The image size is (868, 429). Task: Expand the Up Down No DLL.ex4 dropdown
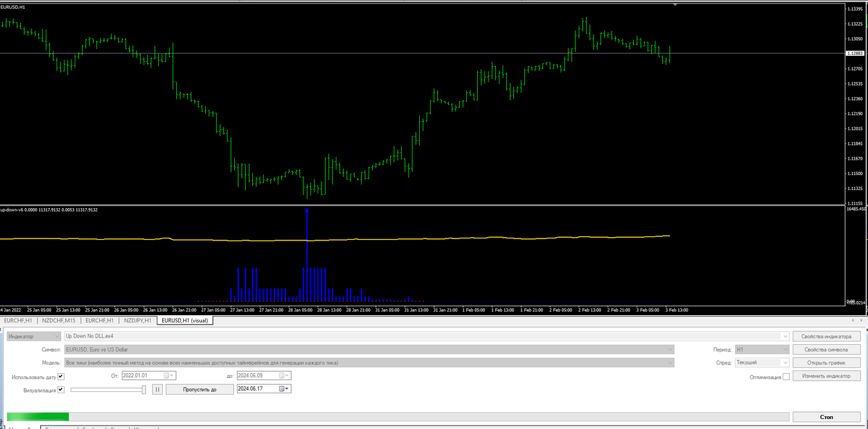pos(785,336)
